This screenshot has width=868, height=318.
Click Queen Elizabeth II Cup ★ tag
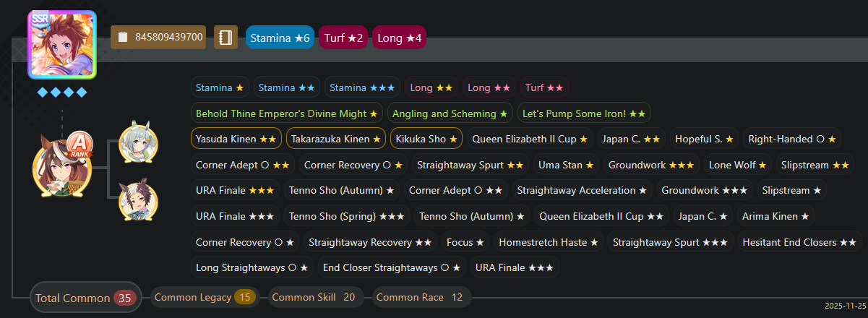click(x=530, y=139)
